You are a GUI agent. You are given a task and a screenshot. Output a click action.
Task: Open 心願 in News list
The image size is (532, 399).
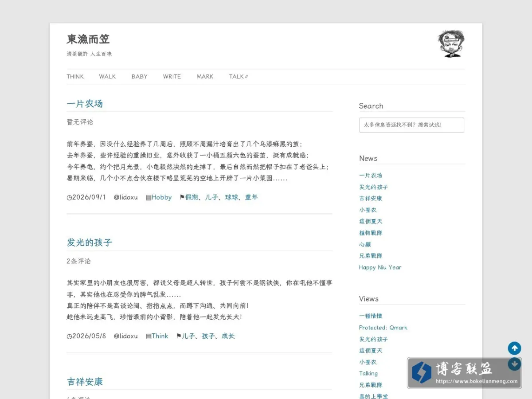coord(365,244)
